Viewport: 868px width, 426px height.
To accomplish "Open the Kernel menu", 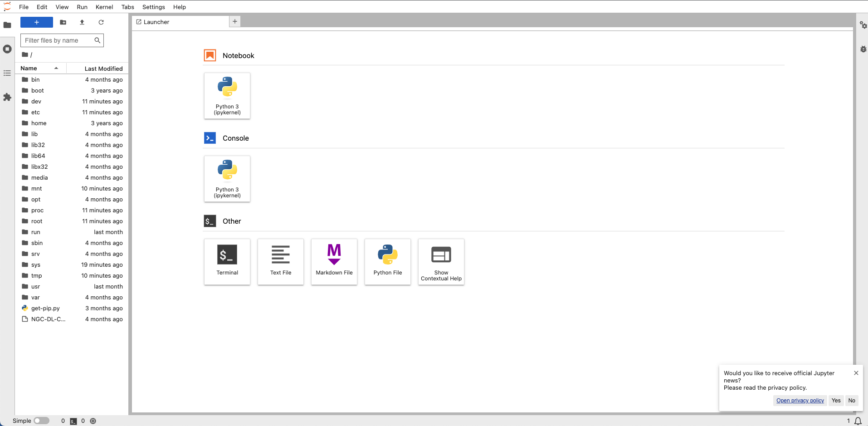I will click(104, 7).
